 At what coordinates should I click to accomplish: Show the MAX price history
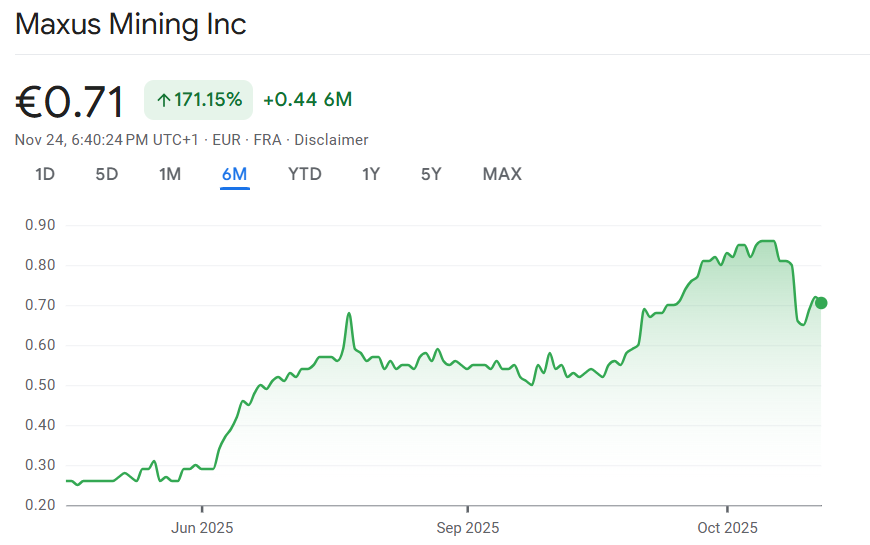pos(502,174)
